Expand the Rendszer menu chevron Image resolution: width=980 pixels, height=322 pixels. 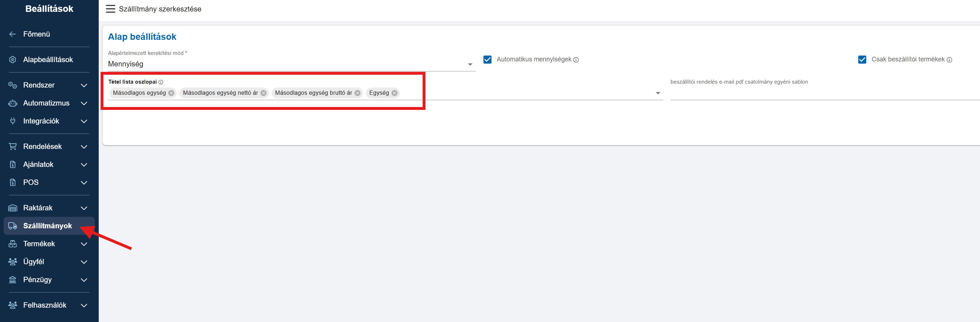pos(84,86)
